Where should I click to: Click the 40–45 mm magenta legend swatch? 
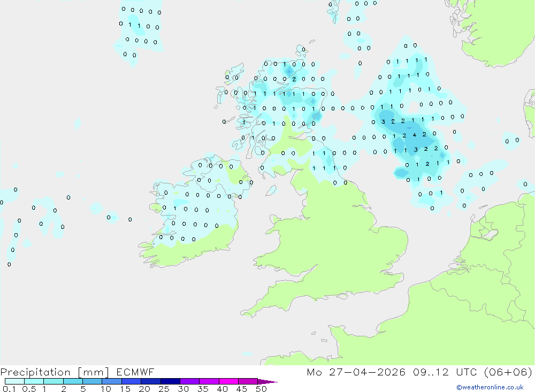coord(228,381)
